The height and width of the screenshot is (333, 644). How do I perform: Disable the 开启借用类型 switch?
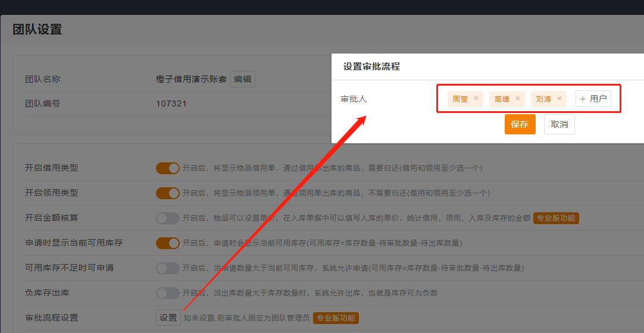(168, 168)
